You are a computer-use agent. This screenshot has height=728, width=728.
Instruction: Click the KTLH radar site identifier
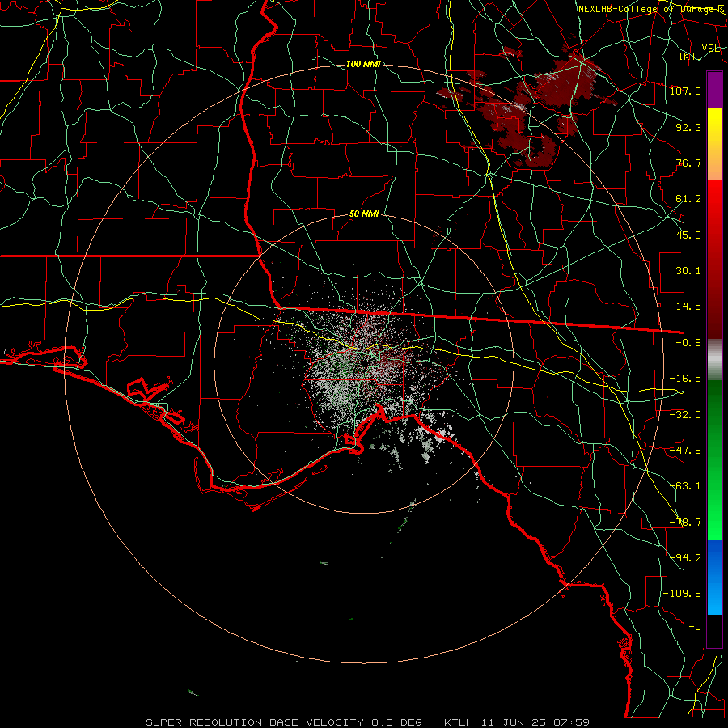(x=458, y=722)
